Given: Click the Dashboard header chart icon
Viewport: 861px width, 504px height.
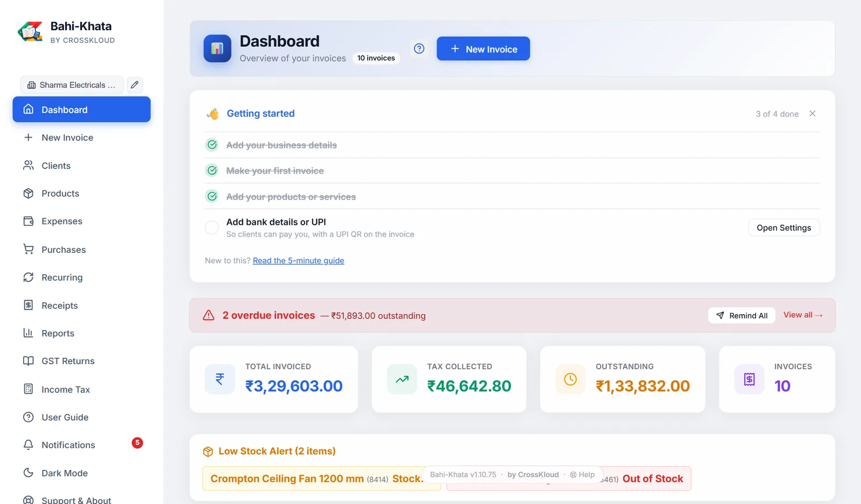Looking at the screenshot, I should [217, 48].
